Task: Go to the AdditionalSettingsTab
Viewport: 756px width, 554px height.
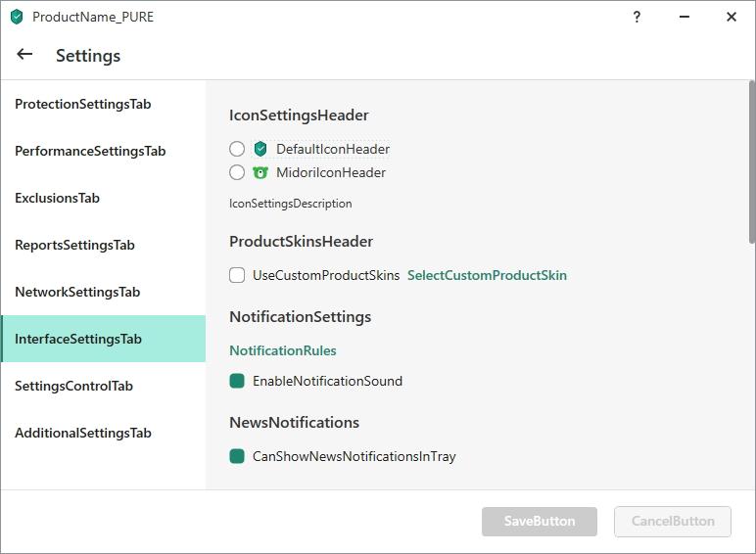Action: pos(83,433)
